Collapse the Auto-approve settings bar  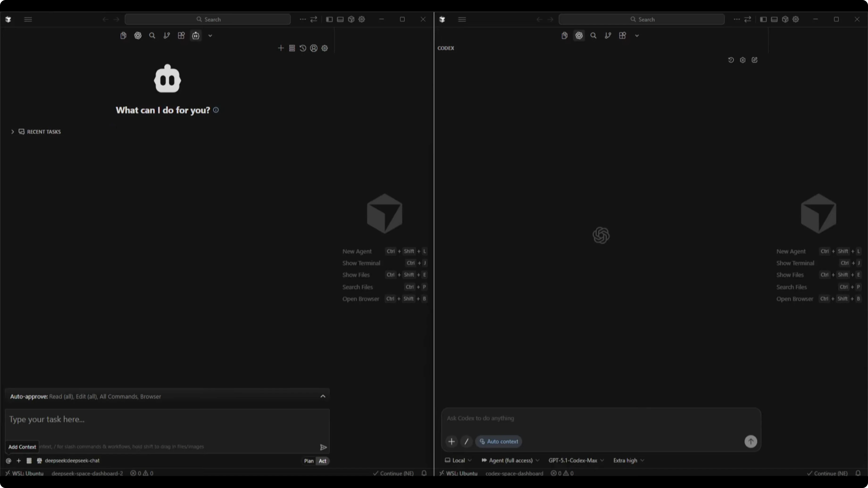[x=323, y=396]
